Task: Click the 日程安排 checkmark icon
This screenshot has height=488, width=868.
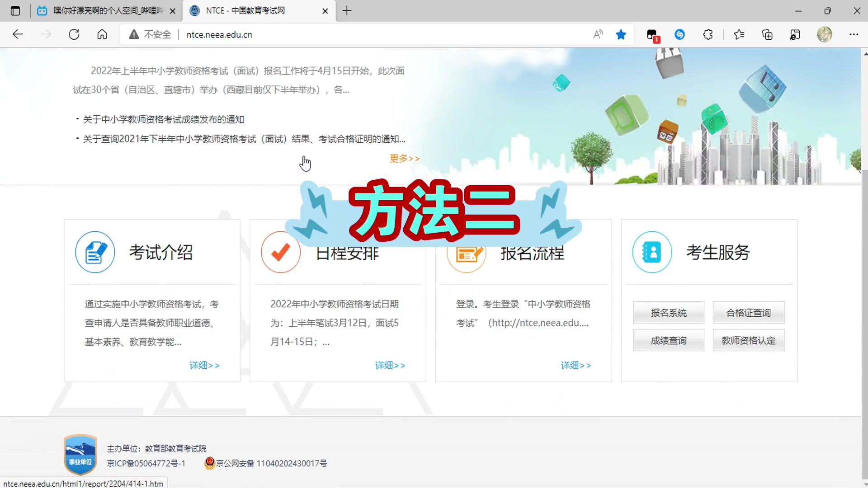Action: pyautogui.click(x=280, y=252)
